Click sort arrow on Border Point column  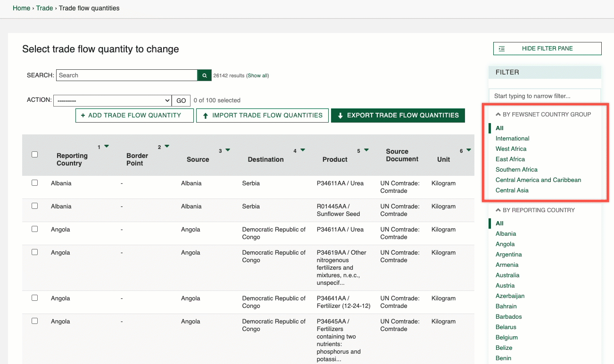point(167,147)
